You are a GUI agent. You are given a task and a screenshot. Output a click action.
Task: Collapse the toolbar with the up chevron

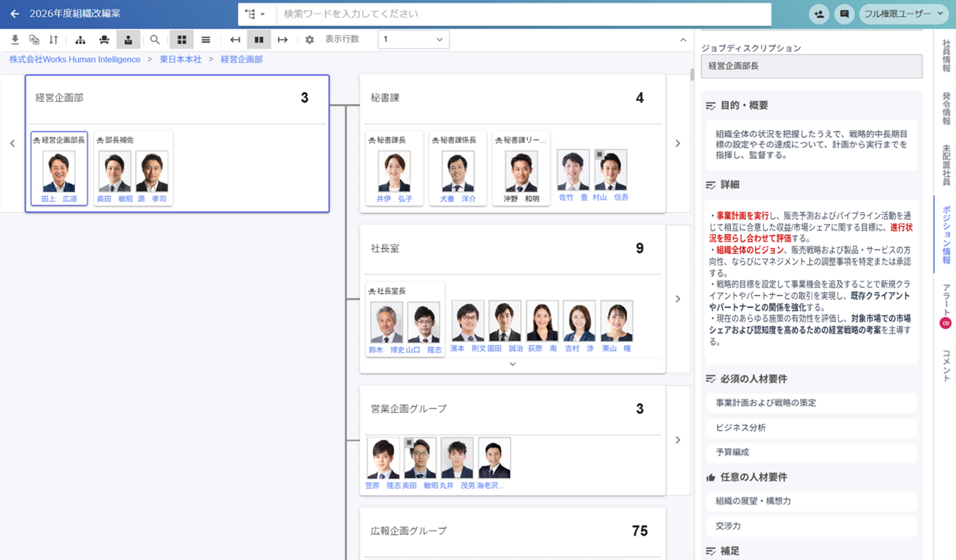pos(683,40)
